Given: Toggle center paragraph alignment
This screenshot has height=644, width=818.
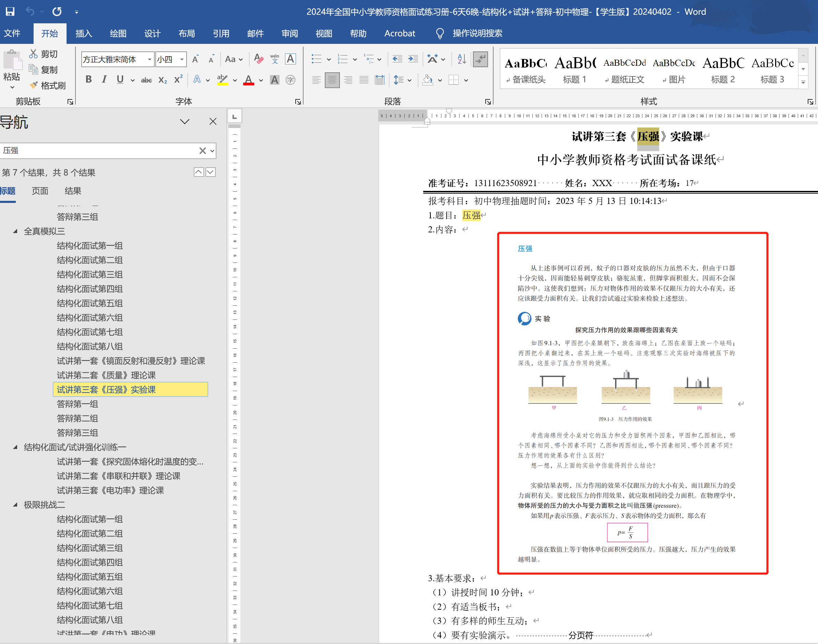Looking at the screenshot, I should (x=332, y=80).
